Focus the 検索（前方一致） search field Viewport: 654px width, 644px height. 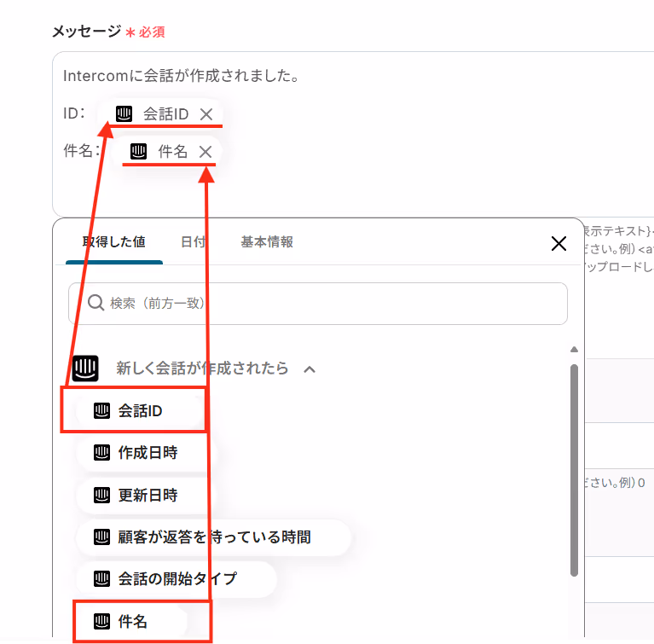318,304
